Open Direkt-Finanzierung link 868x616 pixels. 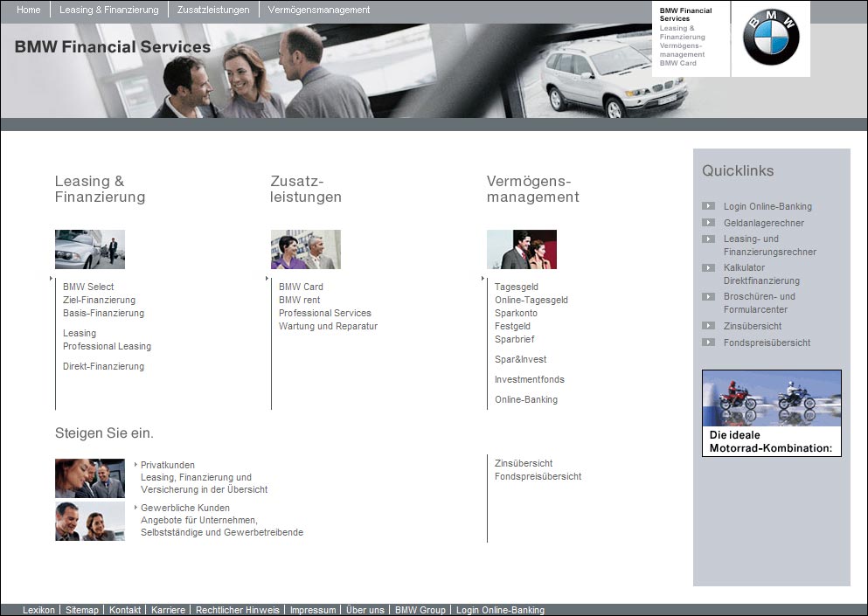pyautogui.click(x=103, y=366)
